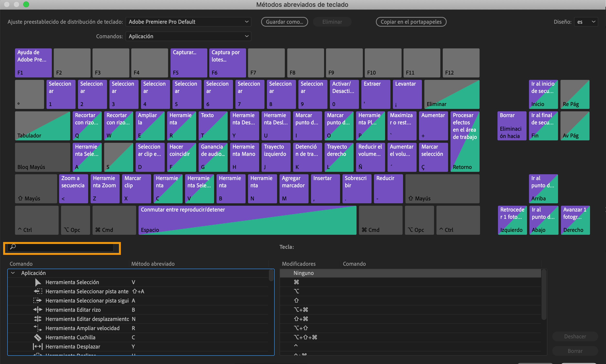
Task: Click the Z Herramienta Zoom key
Action: click(x=105, y=189)
